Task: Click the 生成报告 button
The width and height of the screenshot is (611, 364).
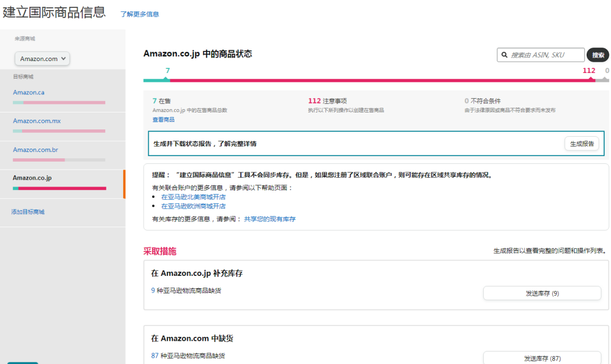Action: point(582,144)
